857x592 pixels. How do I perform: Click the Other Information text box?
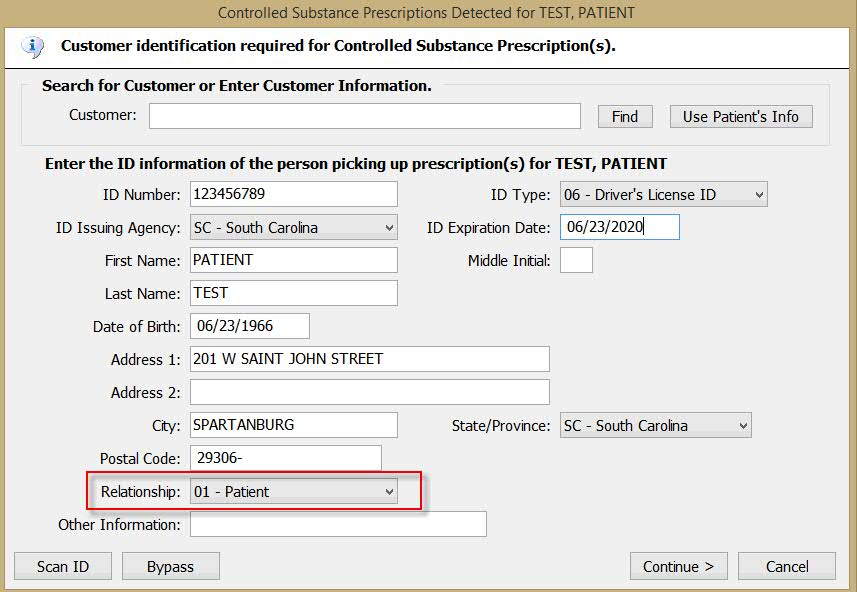tap(338, 524)
